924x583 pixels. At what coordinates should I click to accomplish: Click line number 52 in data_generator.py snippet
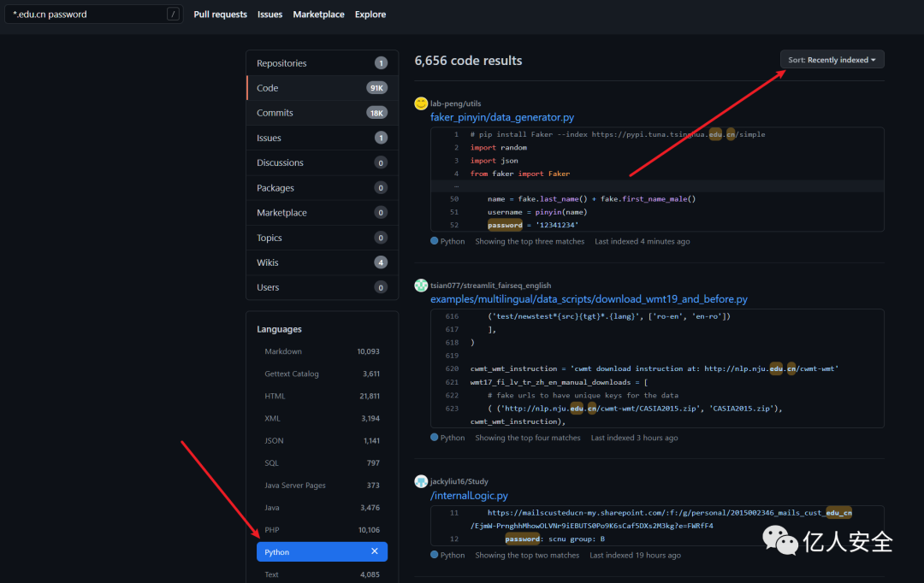pyautogui.click(x=453, y=225)
